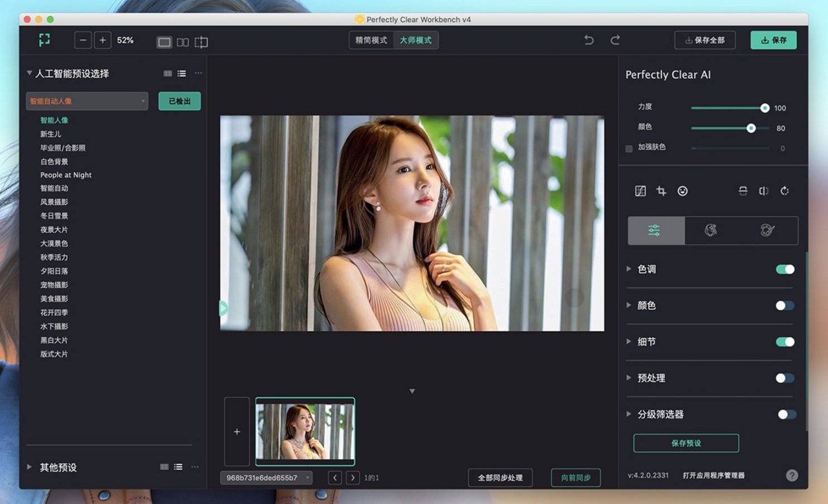Click the 全部同步处理 button

(x=500, y=478)
